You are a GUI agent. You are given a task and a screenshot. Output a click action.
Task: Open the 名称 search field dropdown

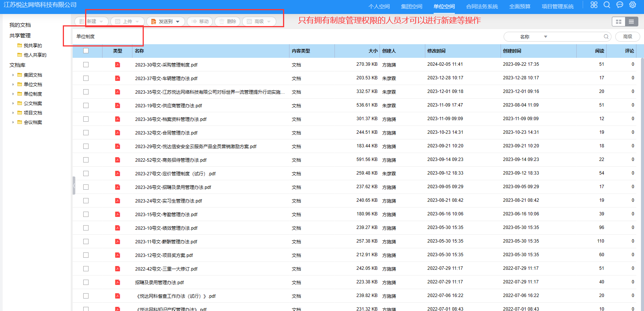tap(545, 37)
